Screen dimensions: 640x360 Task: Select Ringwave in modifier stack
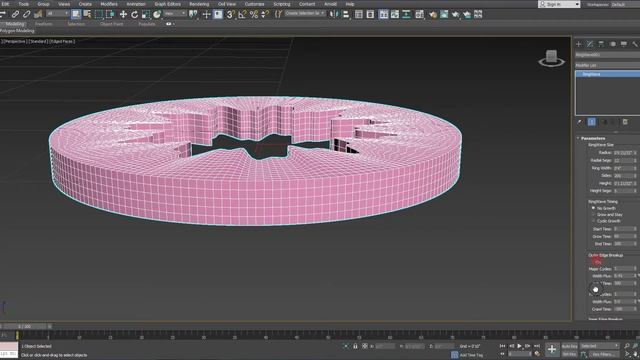coord(608,74)
